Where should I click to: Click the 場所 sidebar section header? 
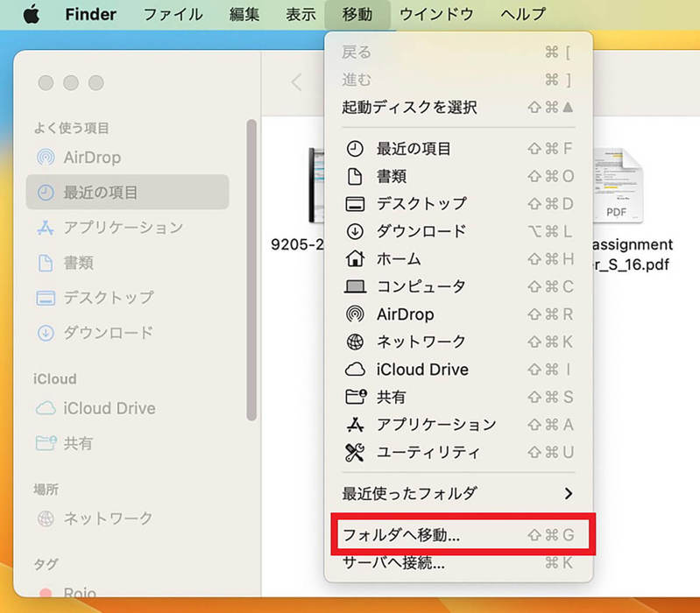[x=46, y=490]
